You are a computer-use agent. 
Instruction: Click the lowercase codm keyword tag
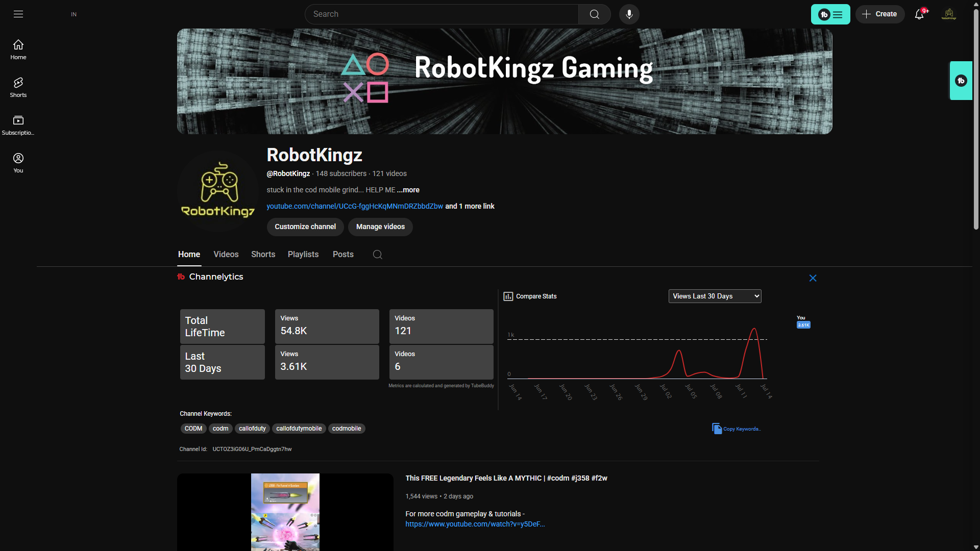[220, 429]
